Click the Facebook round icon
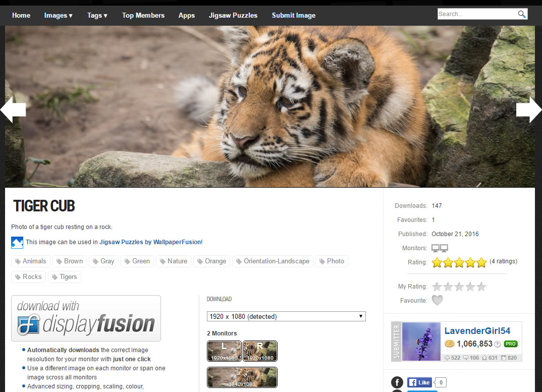 (398, 382)
